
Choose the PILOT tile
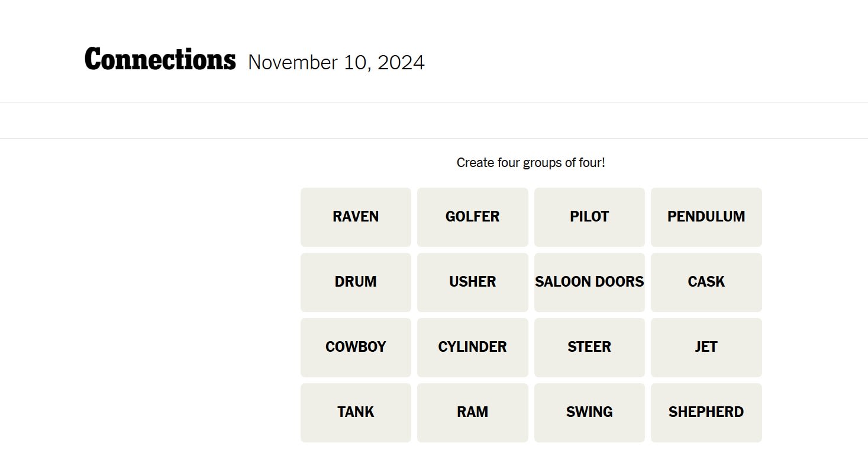[x=589, y=217]
